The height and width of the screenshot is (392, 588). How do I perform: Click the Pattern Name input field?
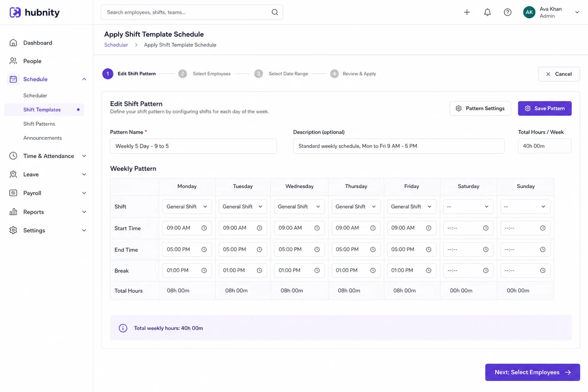pyautogui.click(x=193, y=146)
